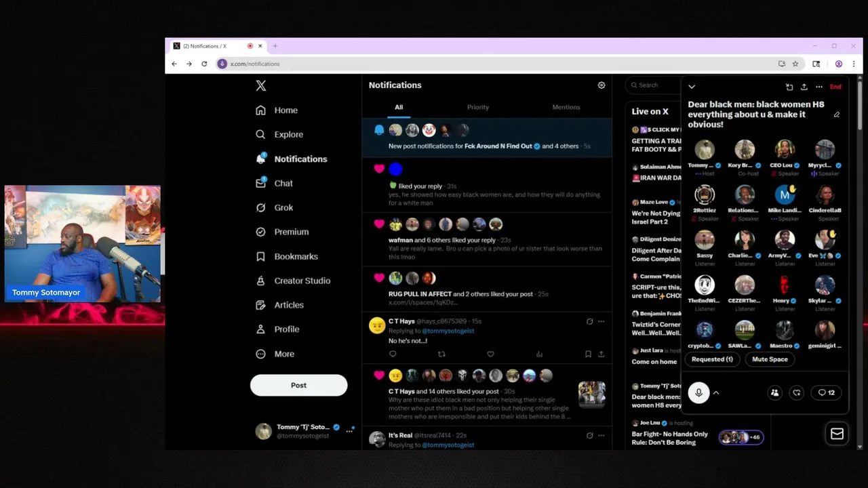Open Space participants people icon

click(x=774, y=392)
